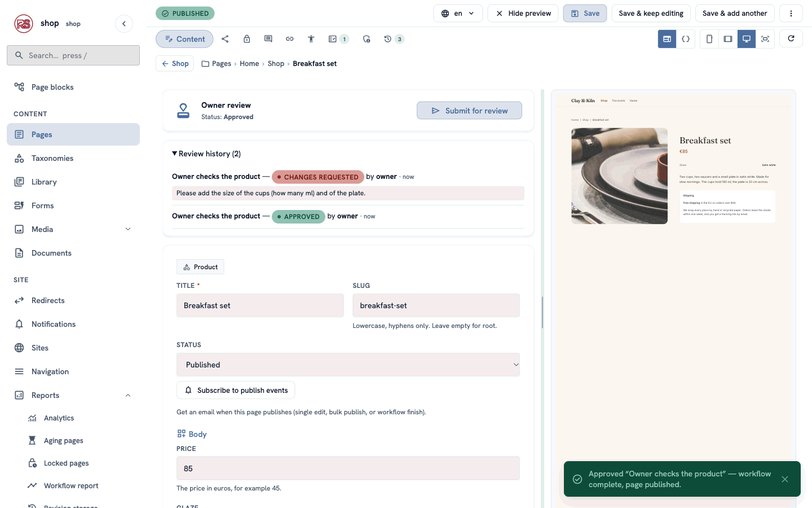The width and height of the screenshot is (812, 508).
Task: Go back to Shop listing
Action: [175, 64]
